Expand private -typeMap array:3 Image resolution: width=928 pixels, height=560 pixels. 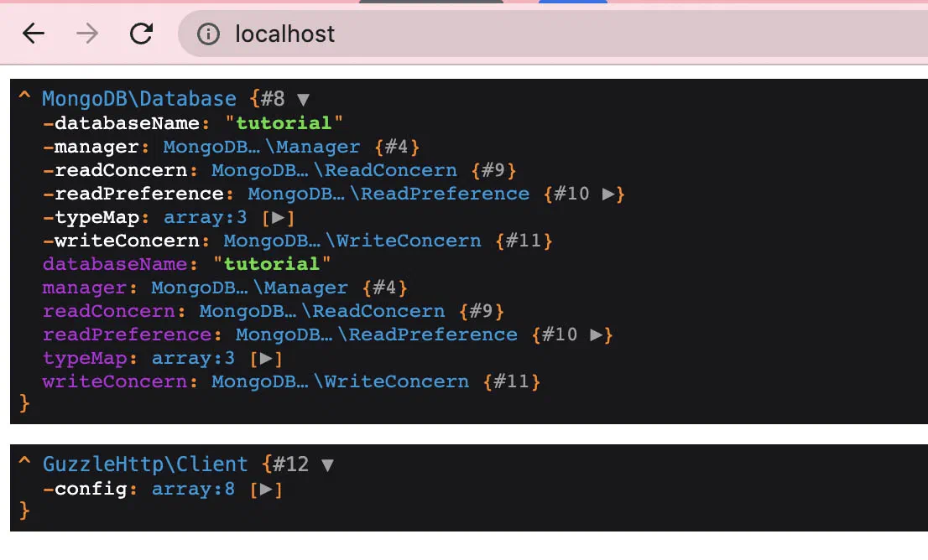[278, 218]
